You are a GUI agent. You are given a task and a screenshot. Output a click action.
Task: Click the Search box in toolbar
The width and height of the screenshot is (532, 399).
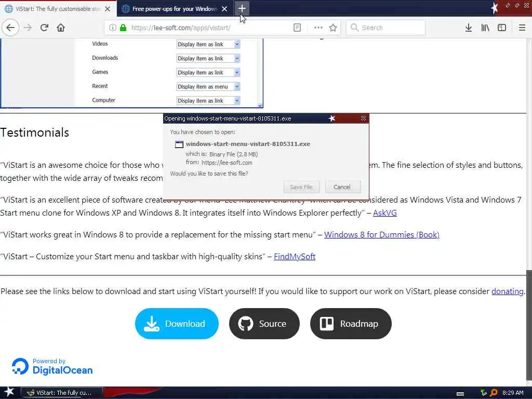point(386,28)
